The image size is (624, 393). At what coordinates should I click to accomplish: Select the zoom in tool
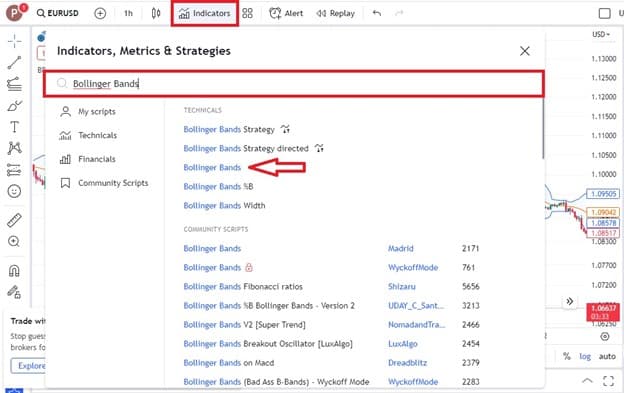pyautogui.click(x=14, y=241)
